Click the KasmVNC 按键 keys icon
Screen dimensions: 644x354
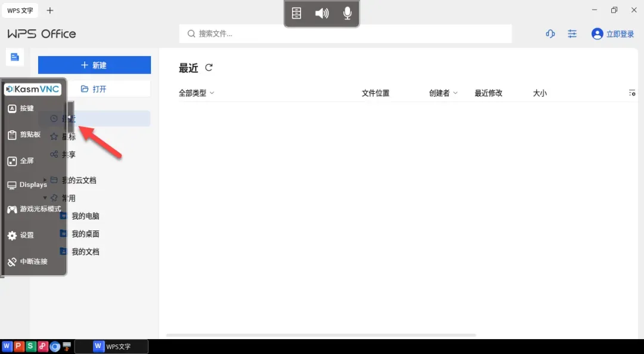12,108
